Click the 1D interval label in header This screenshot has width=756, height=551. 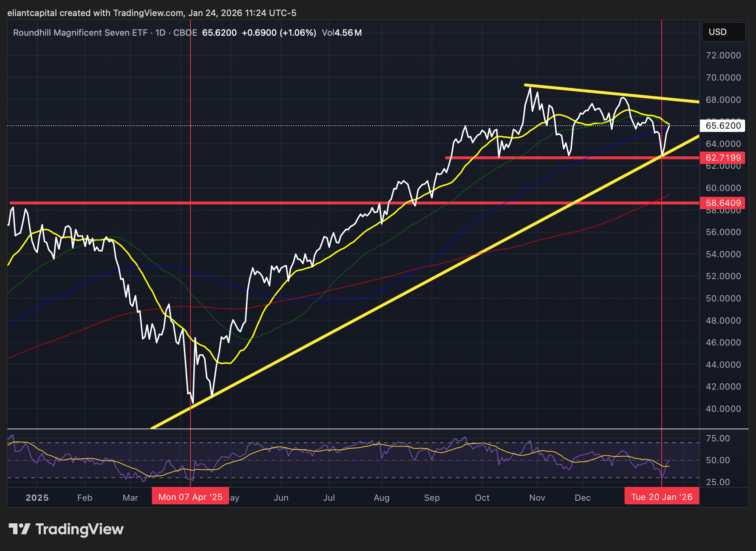point(160,33)
